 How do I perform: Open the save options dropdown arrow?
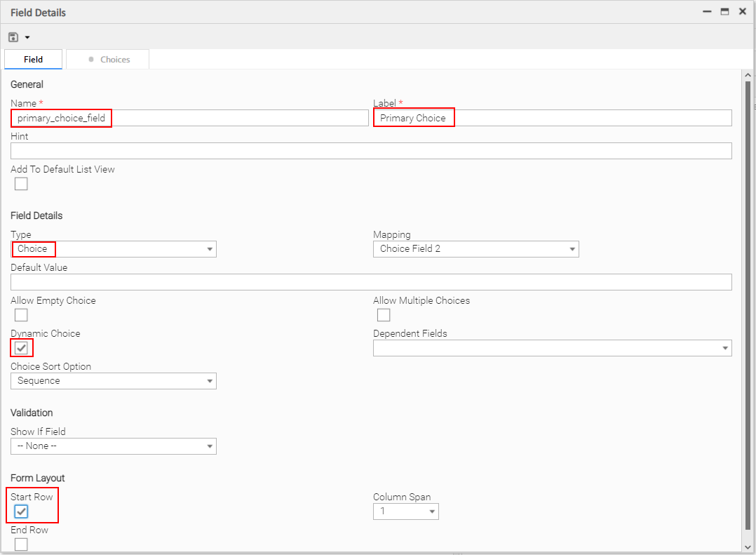coord(27,37)
